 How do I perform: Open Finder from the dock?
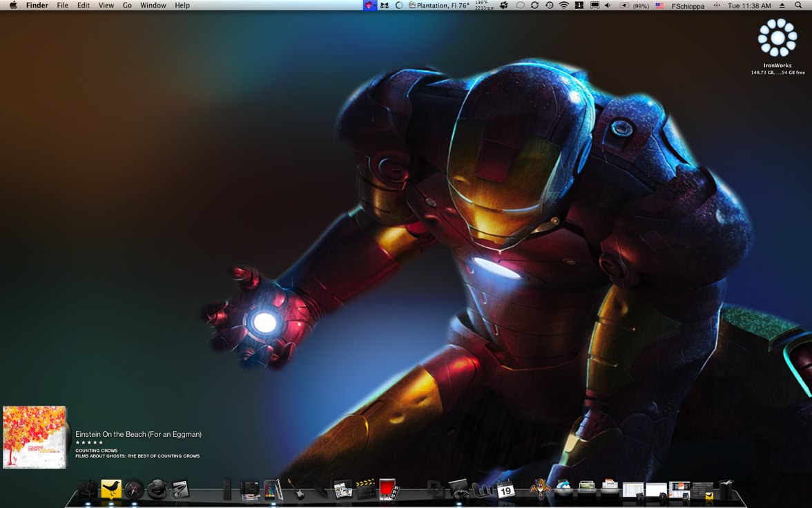88,489
